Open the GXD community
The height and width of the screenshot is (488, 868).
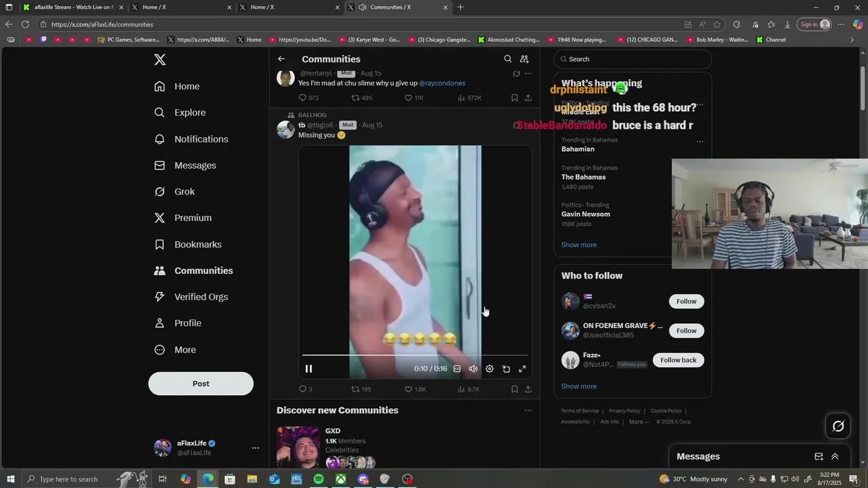tap(332, 431)
